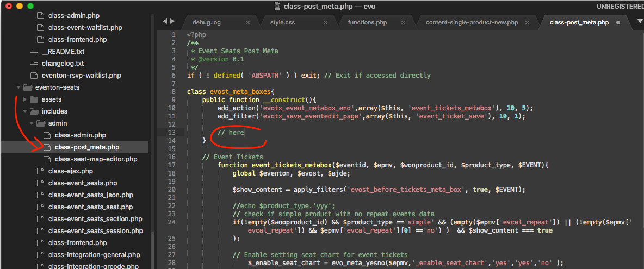
Task: Collapse the admin folder
Action: coord(33,123)
